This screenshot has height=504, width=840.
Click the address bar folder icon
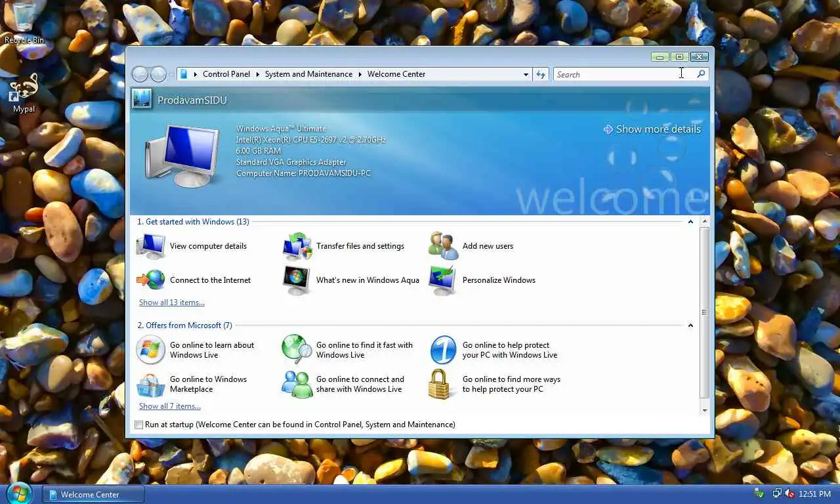[x=184, y=74]
